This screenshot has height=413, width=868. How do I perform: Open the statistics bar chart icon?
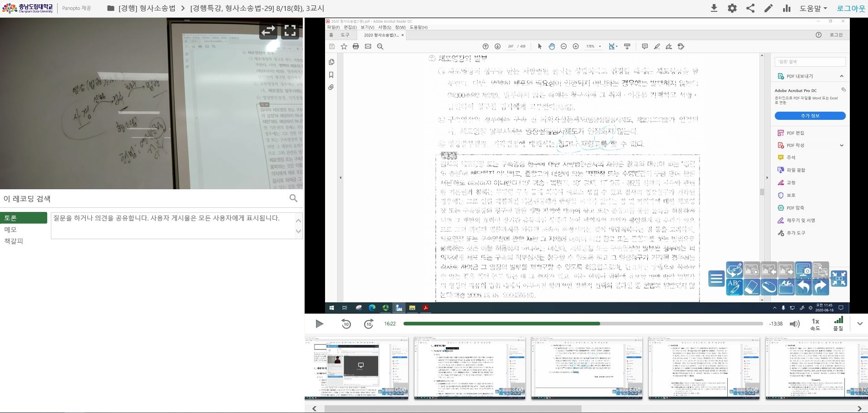point(787,8)
